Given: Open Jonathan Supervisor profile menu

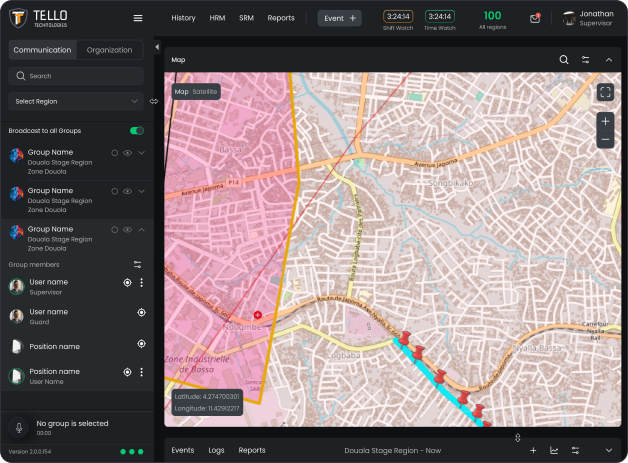Looking at the screenshot, I should [588, 18].
